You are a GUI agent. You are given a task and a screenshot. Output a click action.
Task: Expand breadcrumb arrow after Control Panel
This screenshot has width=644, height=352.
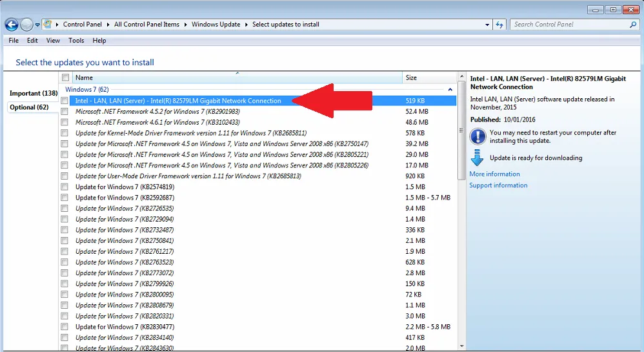[108, 25]
